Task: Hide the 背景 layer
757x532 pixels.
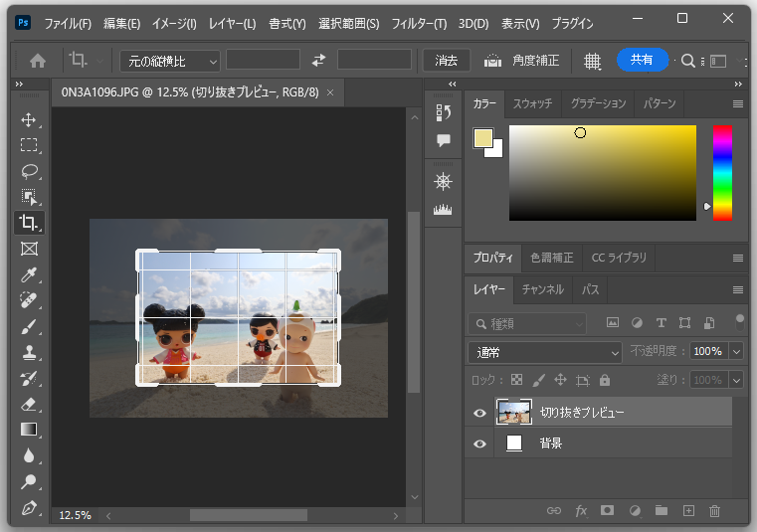Action: click(x=479, y=443)
